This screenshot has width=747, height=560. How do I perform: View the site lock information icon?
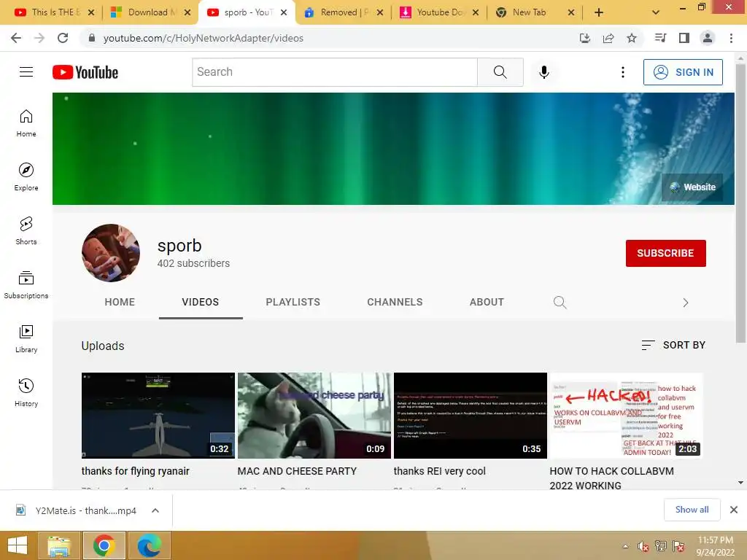click(x=92, y=38)
